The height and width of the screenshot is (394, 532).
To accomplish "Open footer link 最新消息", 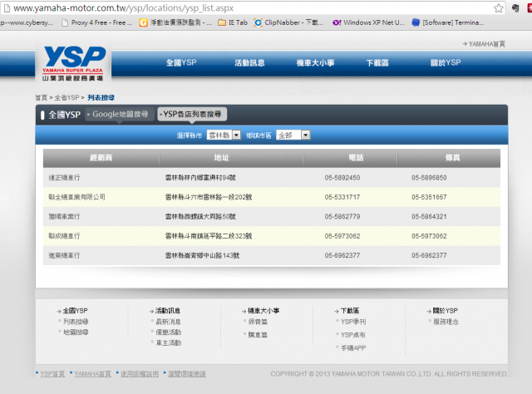I will point(168,322).
